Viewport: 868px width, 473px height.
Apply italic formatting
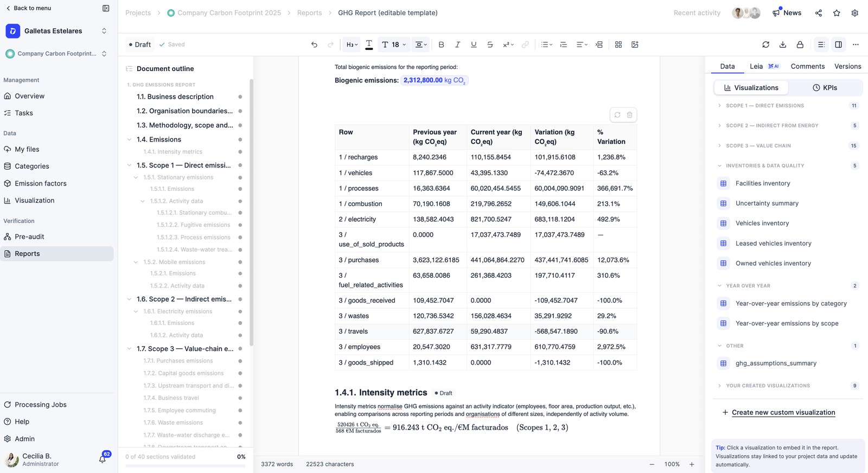(457, 44)
